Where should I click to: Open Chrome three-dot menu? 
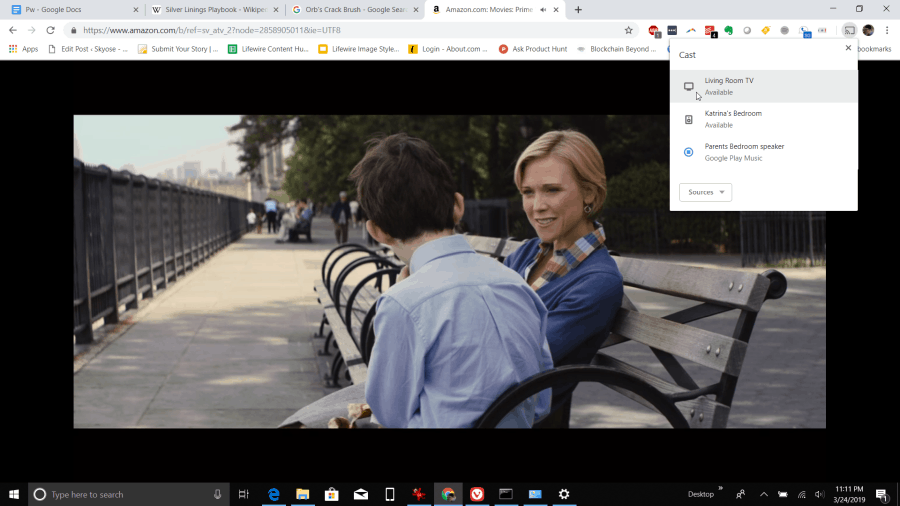point(887,30)
